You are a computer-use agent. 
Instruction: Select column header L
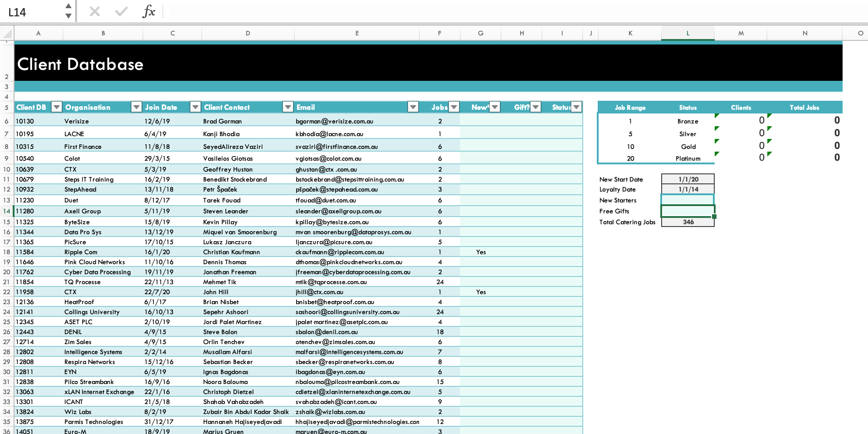tap(688, 33)
